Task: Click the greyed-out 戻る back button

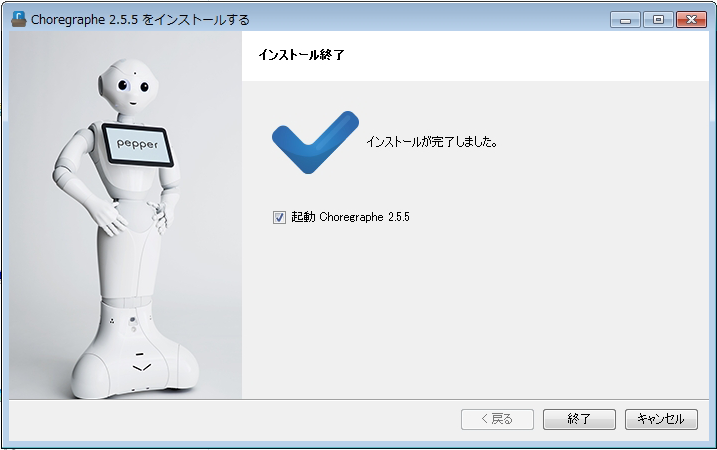Action: [x=497, y=419]
